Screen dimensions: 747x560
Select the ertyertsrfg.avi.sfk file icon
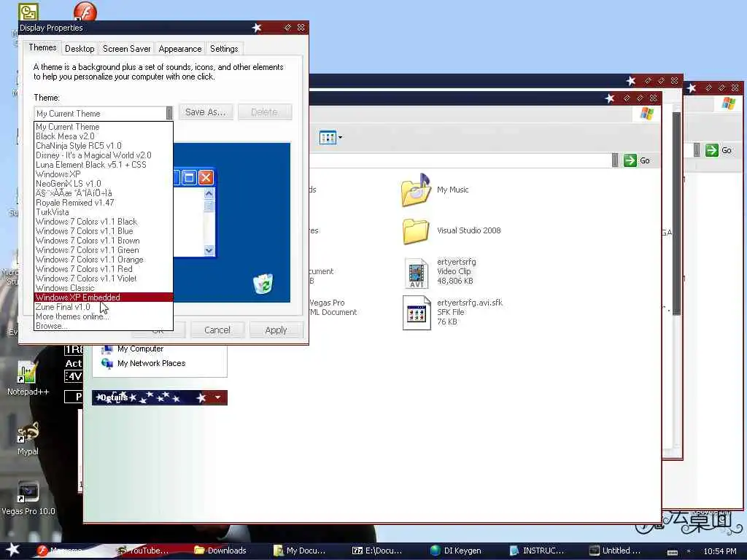pos(417,313)
